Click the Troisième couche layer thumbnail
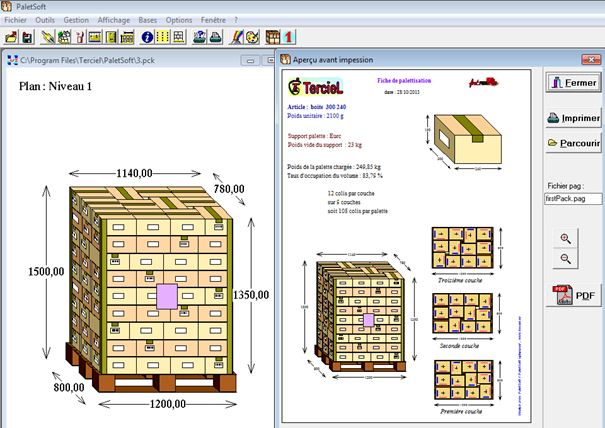 point(462,248)
